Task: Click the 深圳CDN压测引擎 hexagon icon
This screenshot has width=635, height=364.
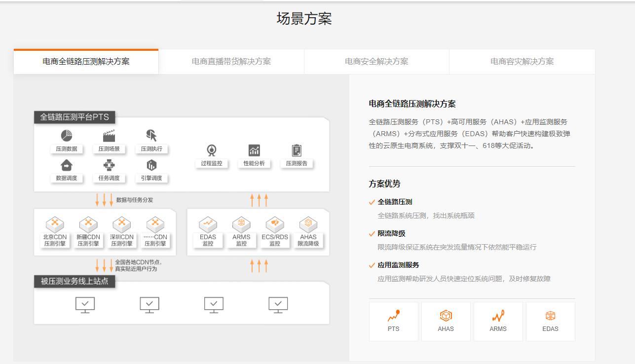Action: (122, 224)
